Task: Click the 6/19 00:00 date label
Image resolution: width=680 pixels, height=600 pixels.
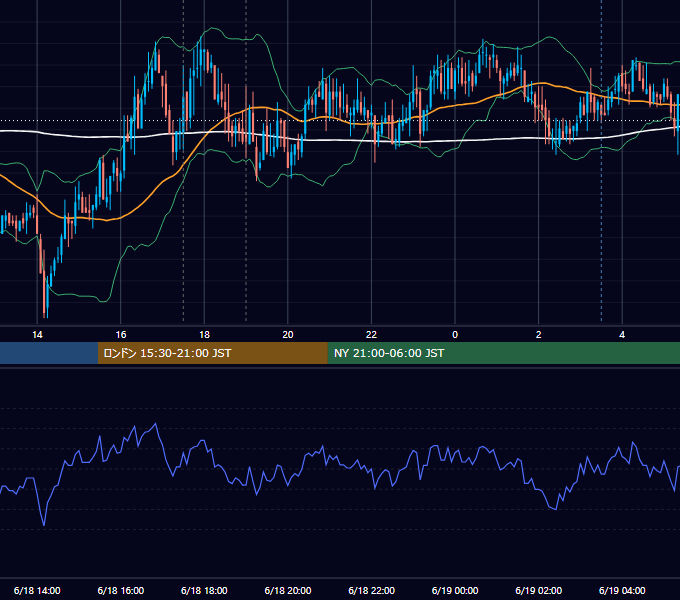Action: [455, 590]
